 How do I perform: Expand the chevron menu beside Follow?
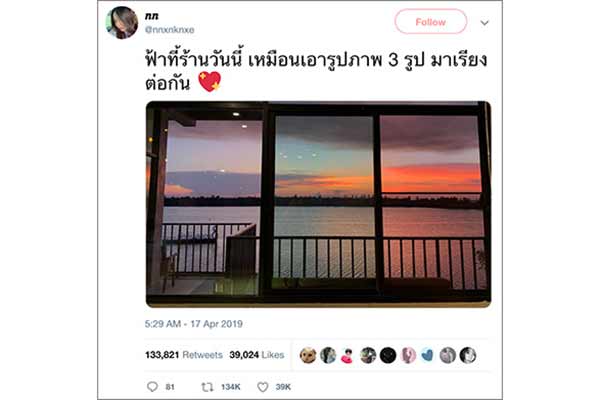pyautogui.click(x=484, y=23)
